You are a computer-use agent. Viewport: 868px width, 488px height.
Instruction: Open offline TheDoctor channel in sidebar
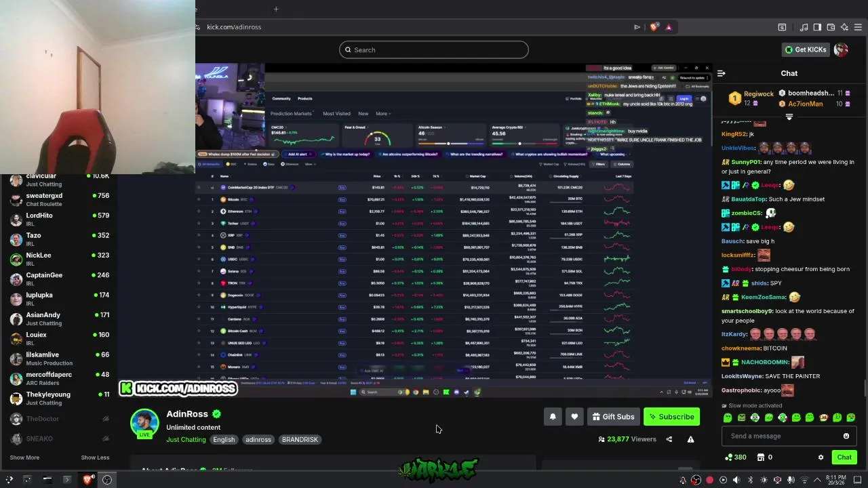point(60,419)
